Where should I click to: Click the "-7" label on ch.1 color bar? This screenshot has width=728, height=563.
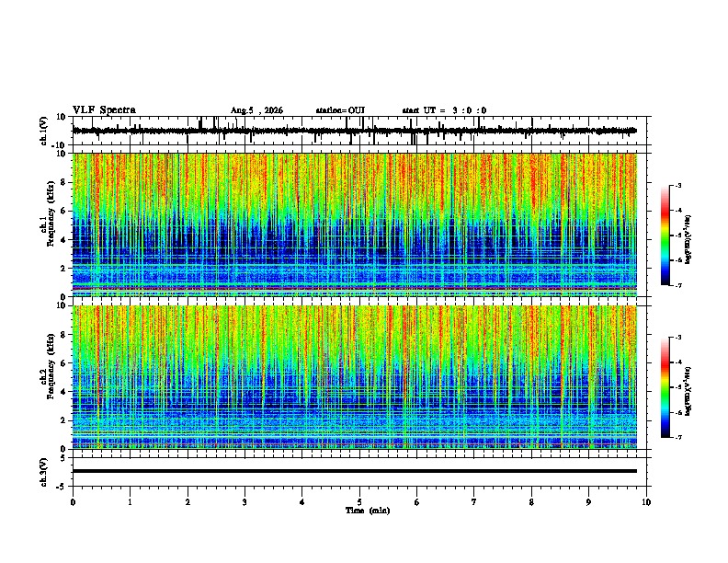point(678,286)
